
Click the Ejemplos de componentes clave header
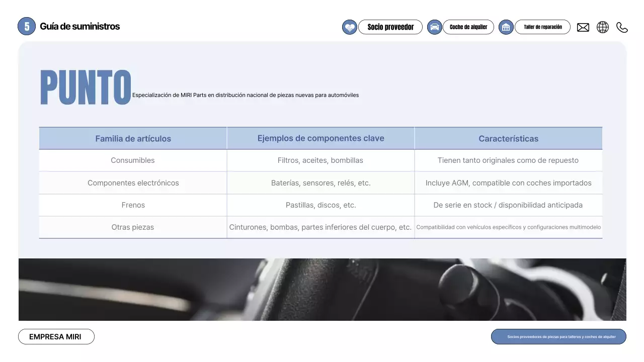pyautogui.click(x=320, y=138)
